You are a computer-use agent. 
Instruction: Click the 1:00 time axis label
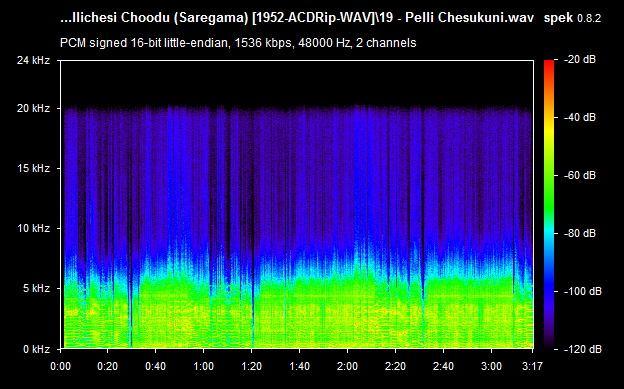(203, 366)
